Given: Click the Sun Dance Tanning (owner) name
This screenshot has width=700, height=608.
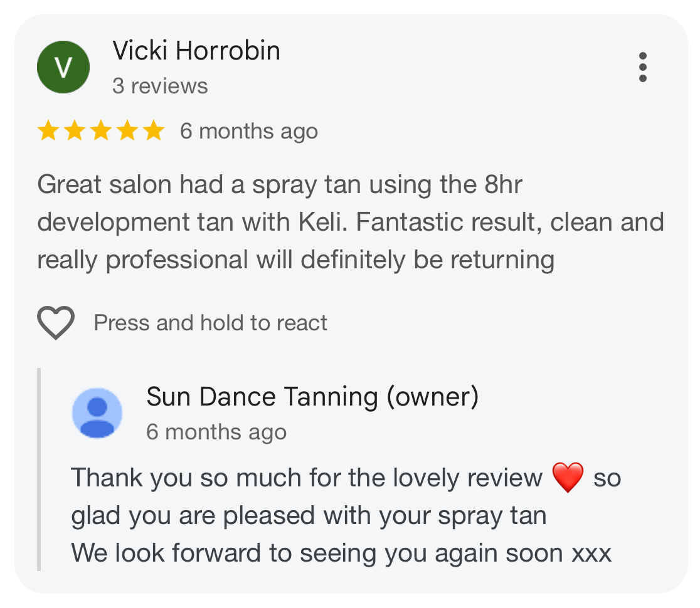Looking at the screenshot, I should click(312, 397).
